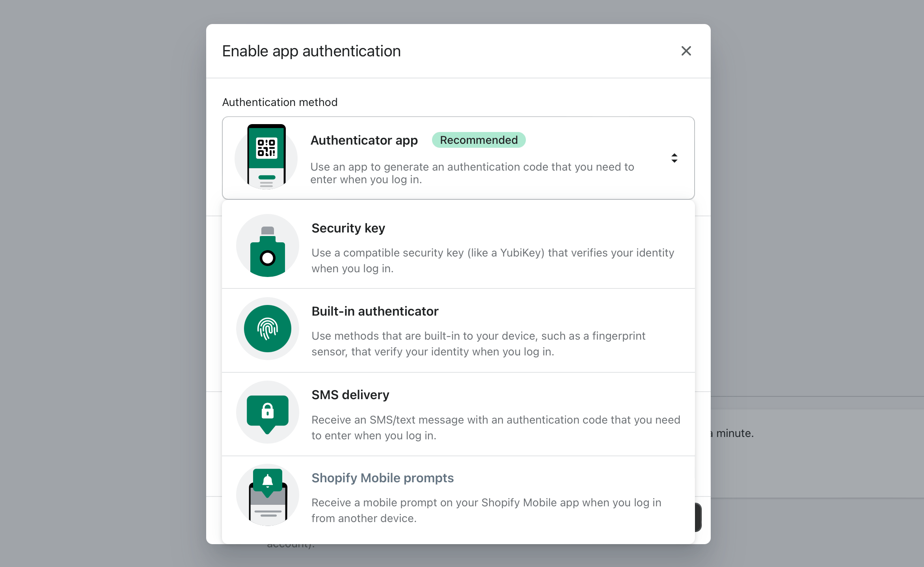Click the SMS delivery padlock message icon
The width and height of the screenshot is (924, 567).
click(268, 412)
